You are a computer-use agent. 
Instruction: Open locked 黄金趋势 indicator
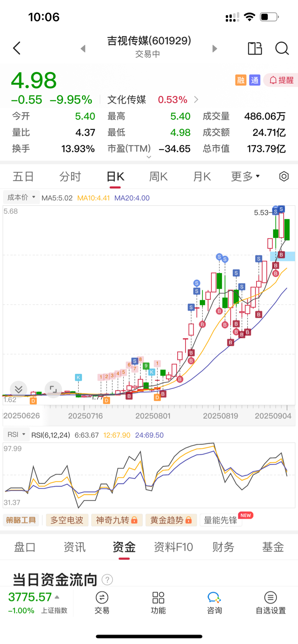[x=171, y=520]
